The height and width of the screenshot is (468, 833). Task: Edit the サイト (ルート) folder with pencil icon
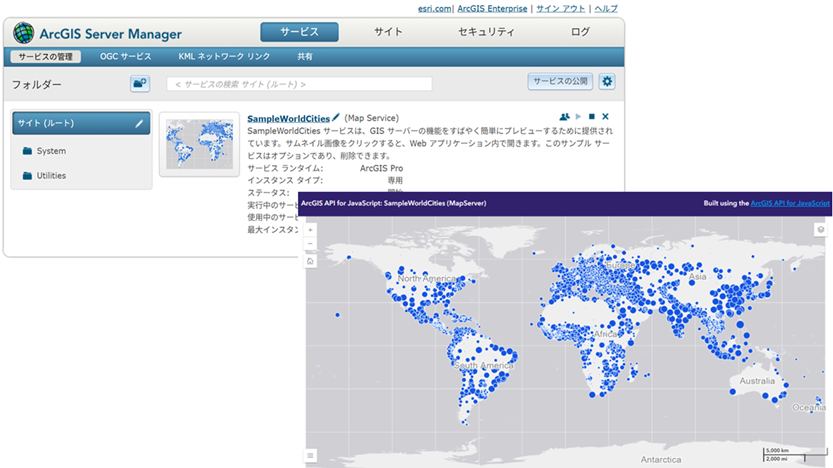click(x=139, y=123)
